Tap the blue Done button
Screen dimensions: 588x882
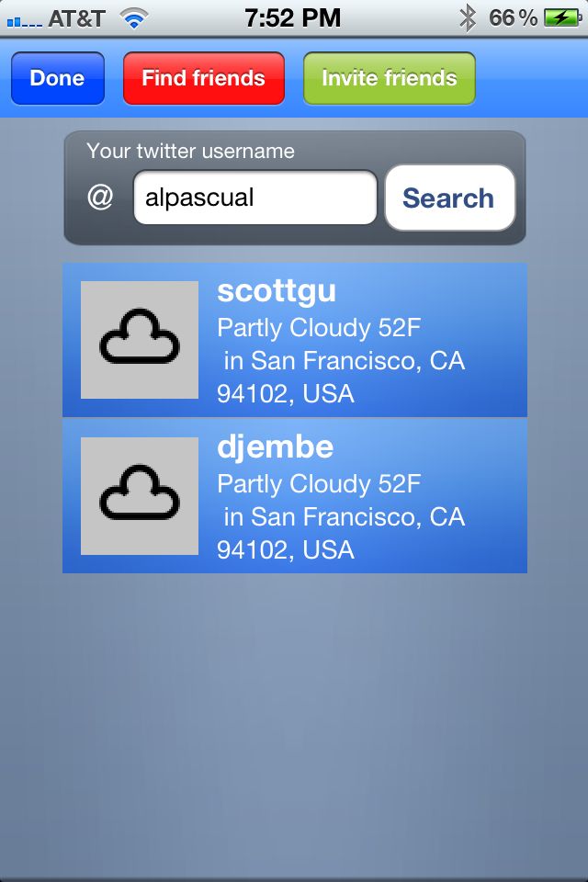point(57,78)
